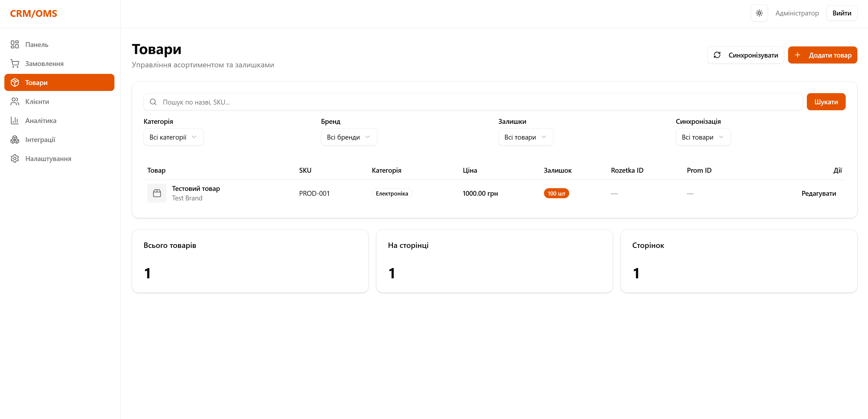Click the product placeholder image for Тестовий товар
The height and width of the screenshot is (419, 868).
[x=157, y=193]
